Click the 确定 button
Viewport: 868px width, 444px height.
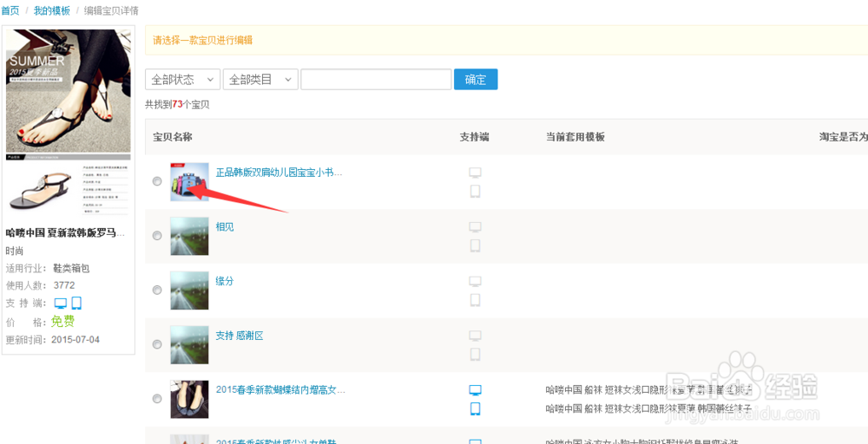476,79
